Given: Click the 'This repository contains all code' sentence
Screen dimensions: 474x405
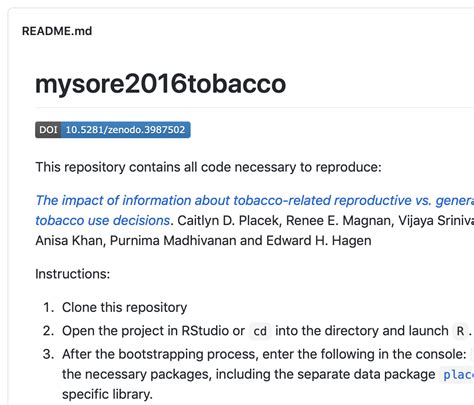Looking at the screenshot, I should click(208, 167).
